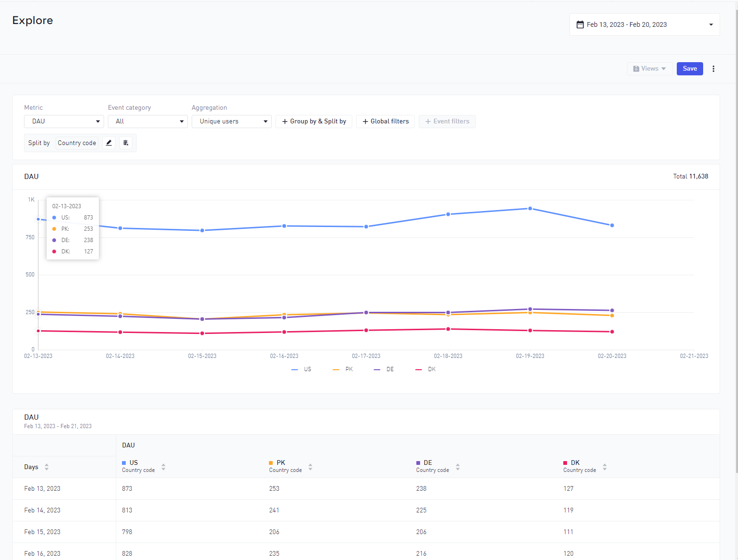Click the Feb 16, 2023 row label
The height and width of the screenshot is (560, 738).
pos(42,553)
